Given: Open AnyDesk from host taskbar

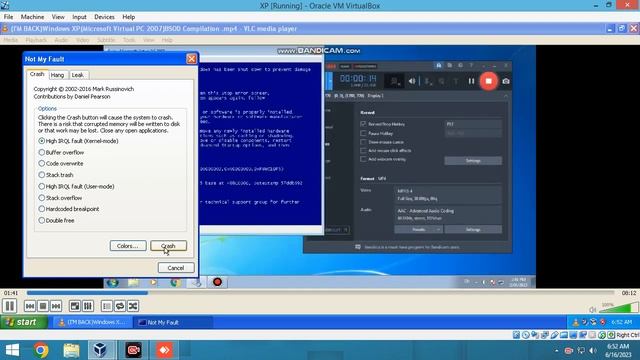Looking at the screenshot, I should coord(164,350).
